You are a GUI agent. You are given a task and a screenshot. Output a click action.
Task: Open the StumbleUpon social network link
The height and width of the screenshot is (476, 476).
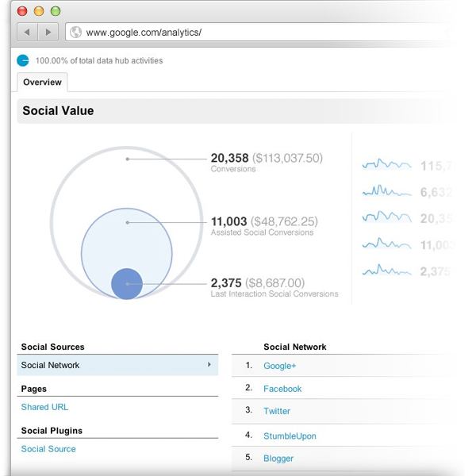click(x=290, y=436)
